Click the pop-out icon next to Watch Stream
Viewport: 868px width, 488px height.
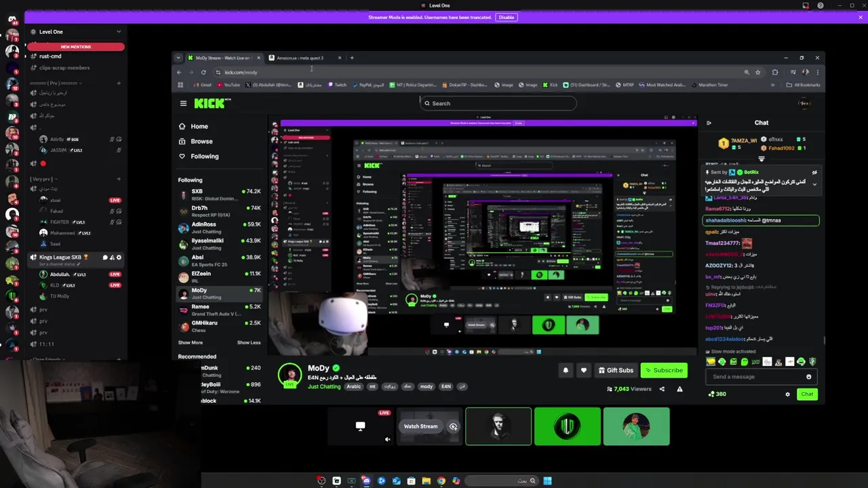(453, 426)
